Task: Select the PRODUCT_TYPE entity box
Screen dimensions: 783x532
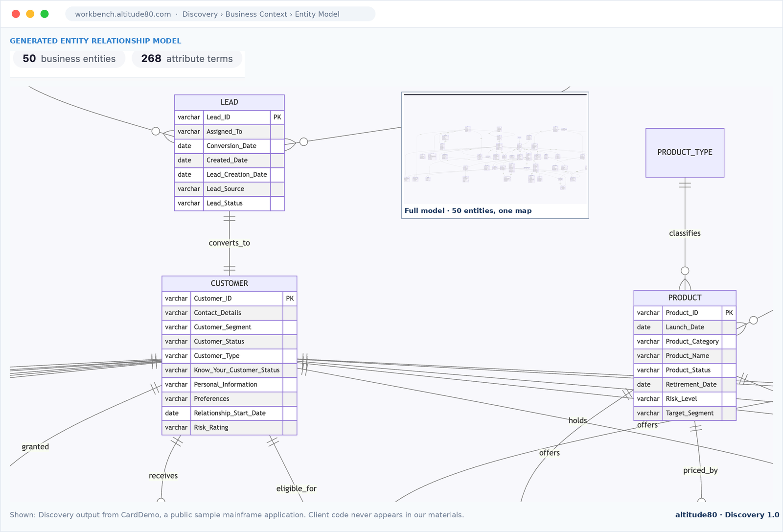Action: 685,153
